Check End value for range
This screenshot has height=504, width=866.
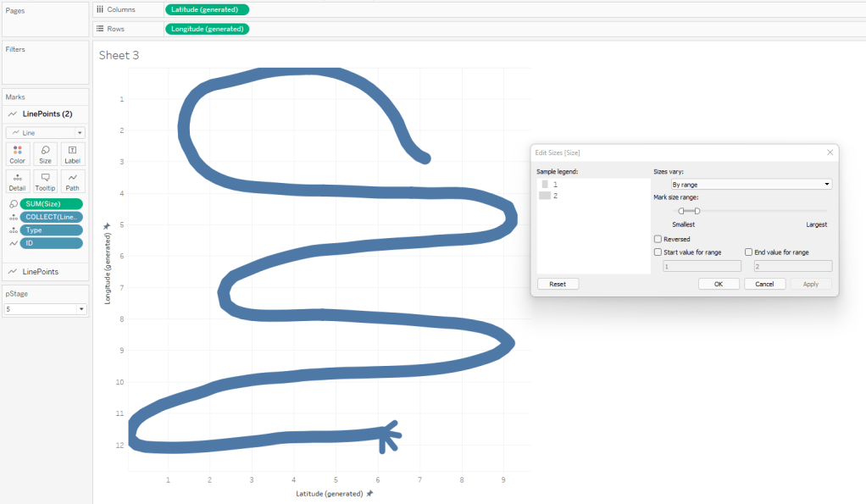tap(749, 252)
